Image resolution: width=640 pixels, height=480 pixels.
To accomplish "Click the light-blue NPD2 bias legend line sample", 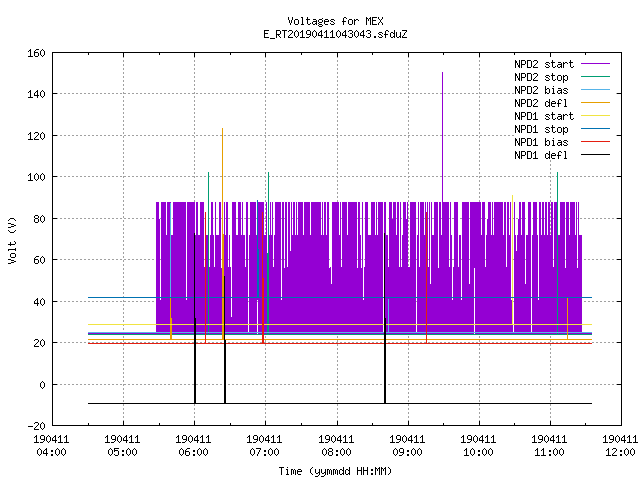I will (595, 90).
